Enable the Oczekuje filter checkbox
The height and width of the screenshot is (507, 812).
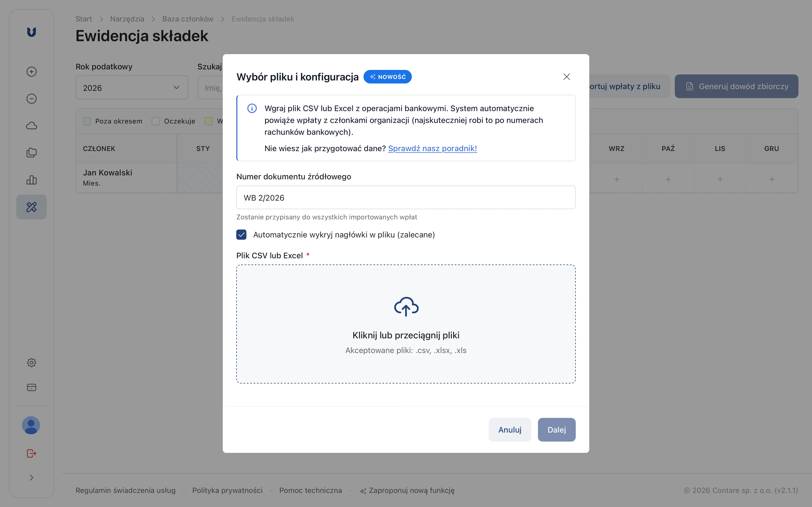(156, 121)
